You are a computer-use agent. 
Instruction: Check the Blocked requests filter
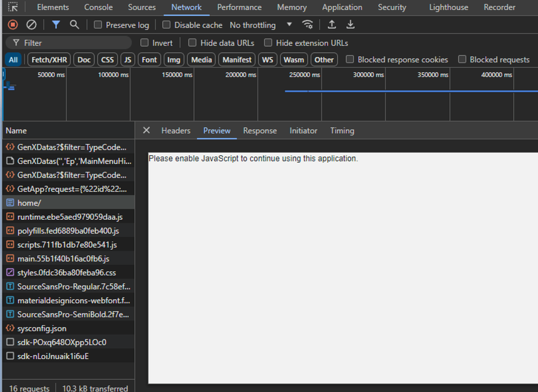(462, 59)
